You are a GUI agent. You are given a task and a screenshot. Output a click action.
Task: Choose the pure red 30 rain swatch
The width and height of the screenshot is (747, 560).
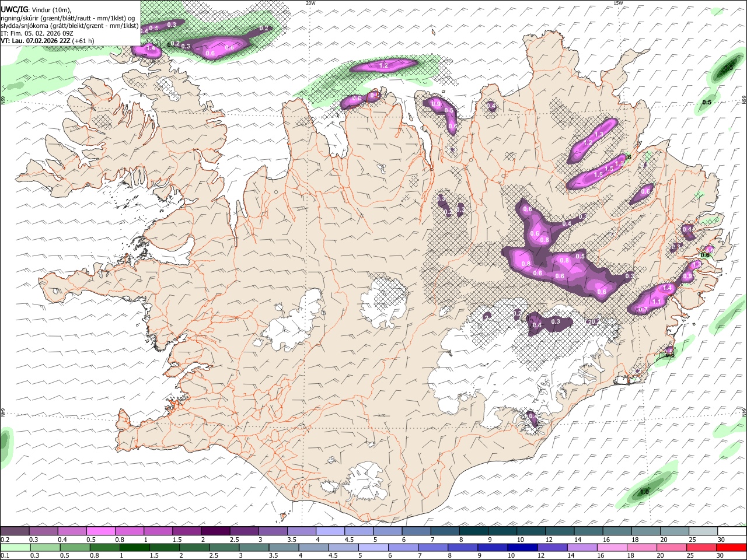pos(732,547)
